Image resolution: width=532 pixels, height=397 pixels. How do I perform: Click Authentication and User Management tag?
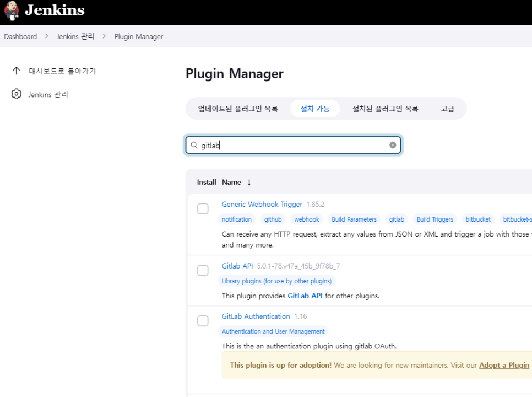point(273,331)
